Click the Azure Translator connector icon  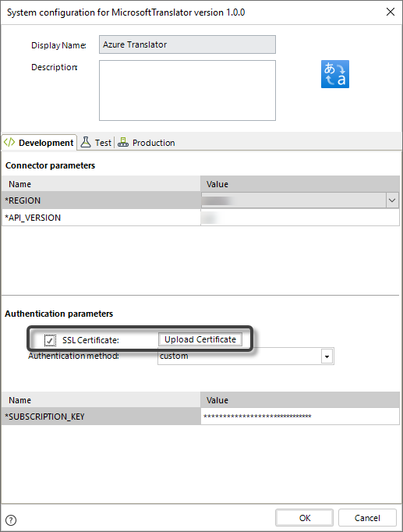click(x=335, y=74)
